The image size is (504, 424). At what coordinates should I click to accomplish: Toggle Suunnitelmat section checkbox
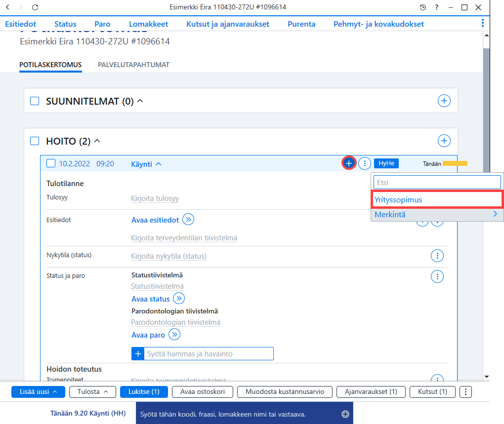point(35,101)
